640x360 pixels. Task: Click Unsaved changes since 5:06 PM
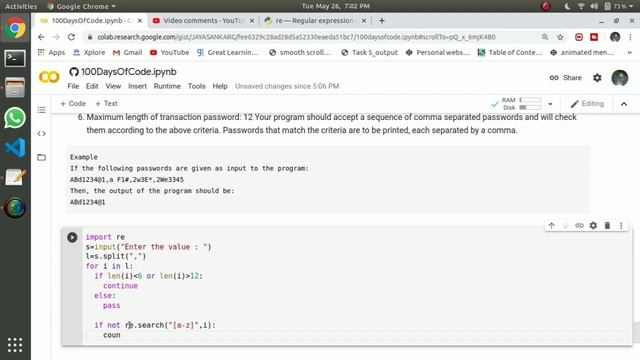coord(287,86)
